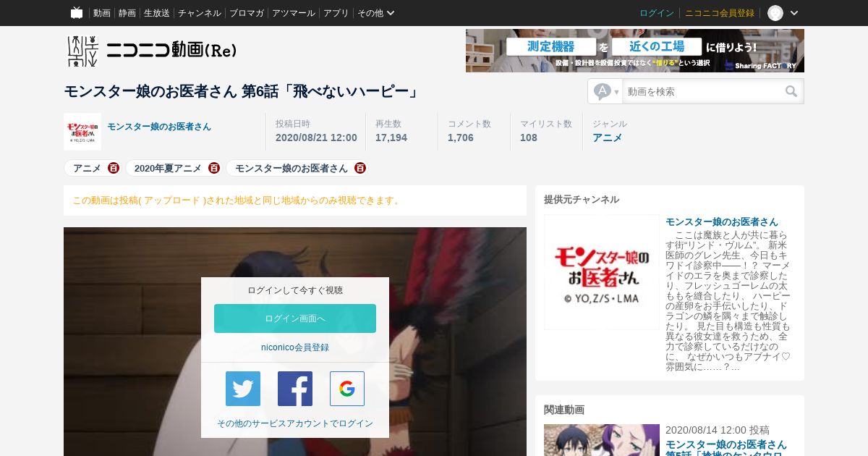This screenshot has height=456, width=868.
Task: Open the related video title for 第5話
Action: click(726, 448)
